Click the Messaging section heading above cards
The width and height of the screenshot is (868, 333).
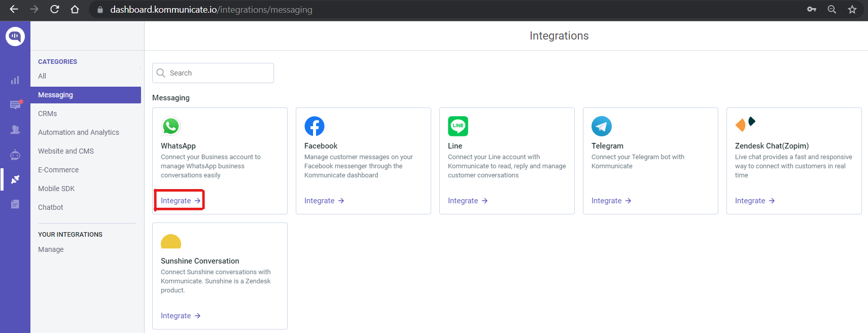pos(171,98)
